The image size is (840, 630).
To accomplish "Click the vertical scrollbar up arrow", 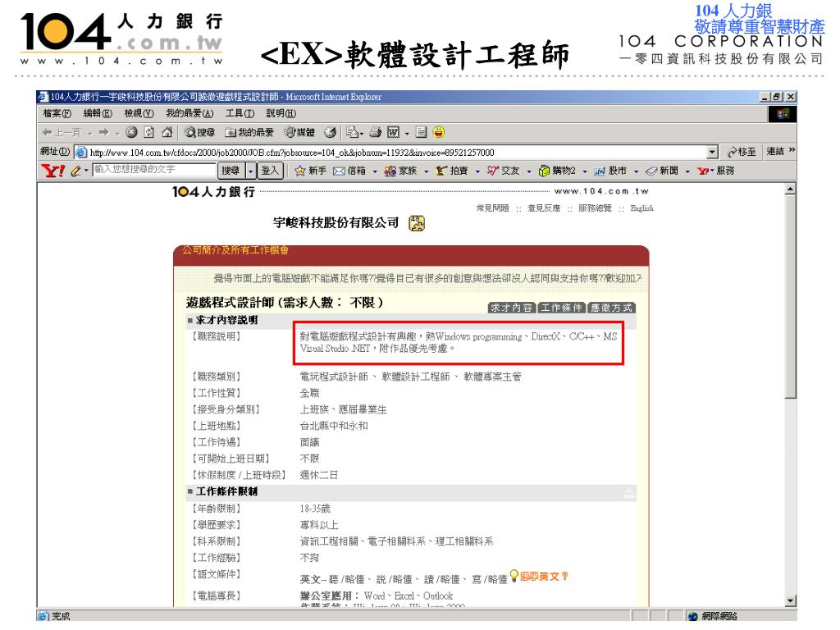I will pos(790,189).
